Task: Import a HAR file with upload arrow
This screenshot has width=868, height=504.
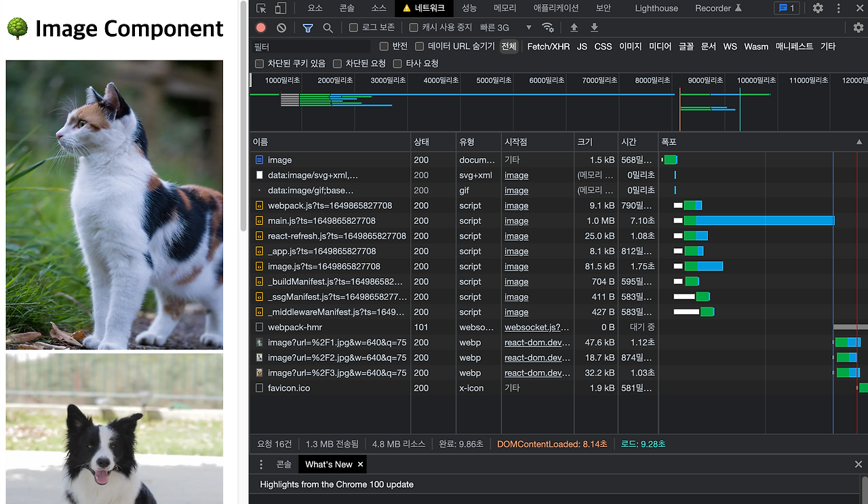Action: [x=574, y=28]
